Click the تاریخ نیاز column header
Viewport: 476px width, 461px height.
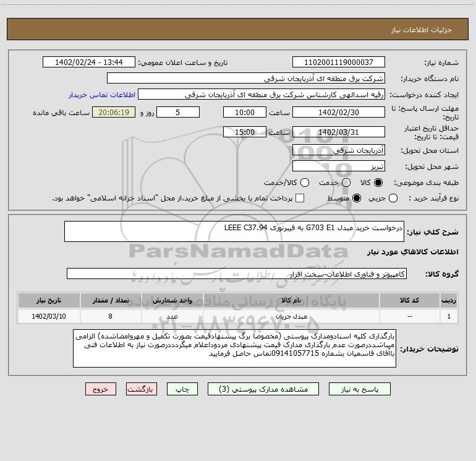point(49,301)
